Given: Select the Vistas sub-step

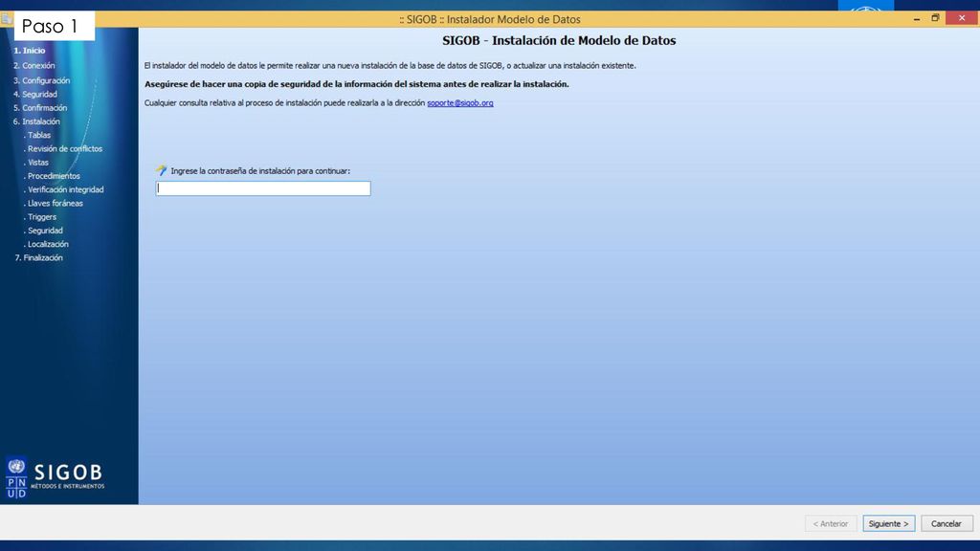Looking at the screenshot, I should click(36, 163).
